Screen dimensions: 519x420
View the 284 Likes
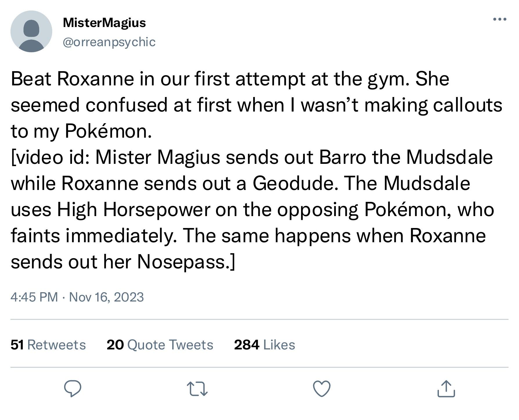[264, 345]
